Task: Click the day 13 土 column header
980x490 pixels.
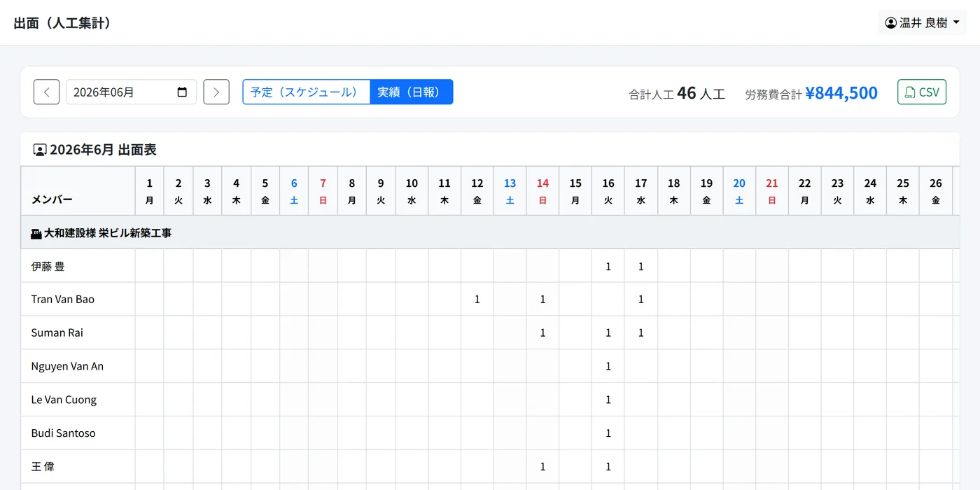Action: 510,190
